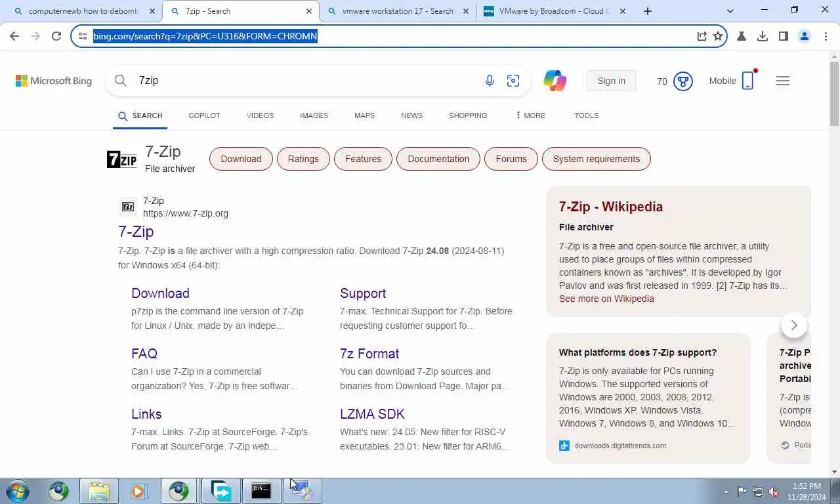Open the Chrome labs flask icon
This screenshot has height=504, width=840.
tap(742, 36)
